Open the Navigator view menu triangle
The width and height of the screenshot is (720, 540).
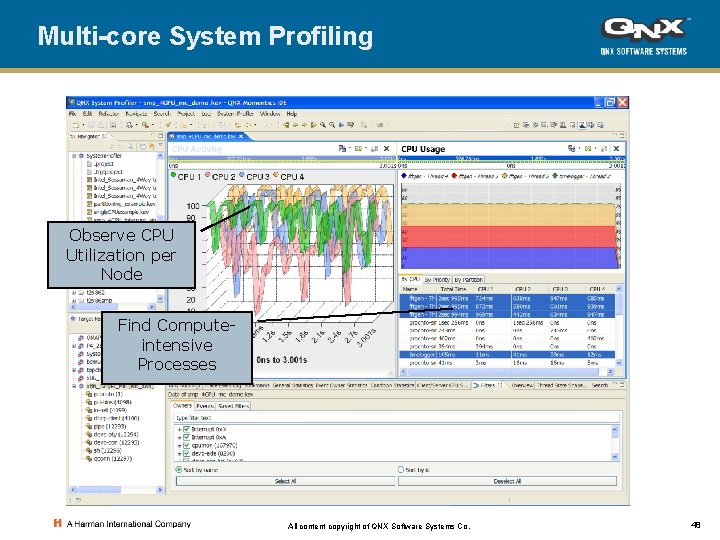161,146
